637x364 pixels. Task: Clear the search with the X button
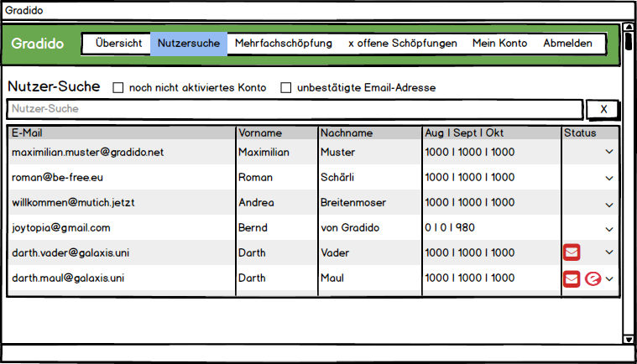click(x=603, y=109)
